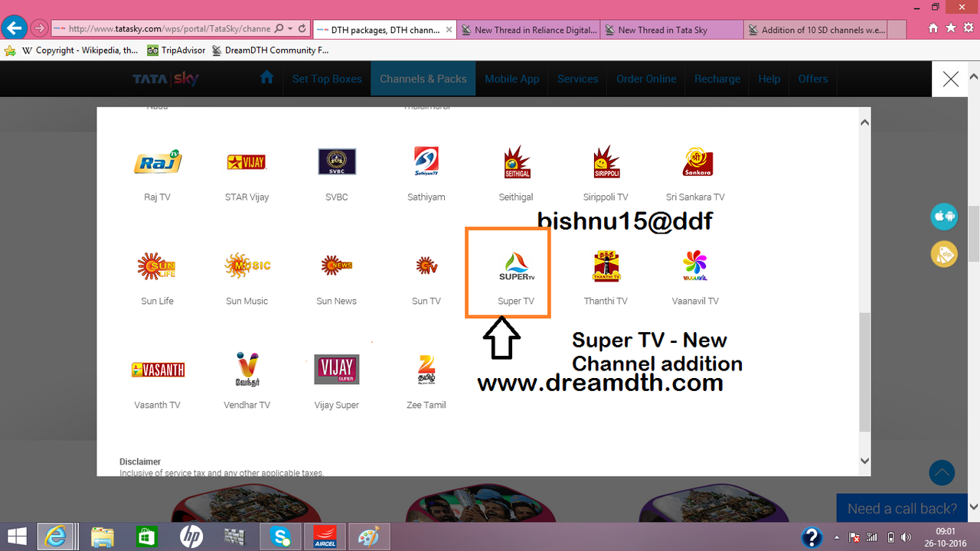This screenshot has height=551, width=980.
Task: Click the Order Online link
Action: tap(647, 79)
